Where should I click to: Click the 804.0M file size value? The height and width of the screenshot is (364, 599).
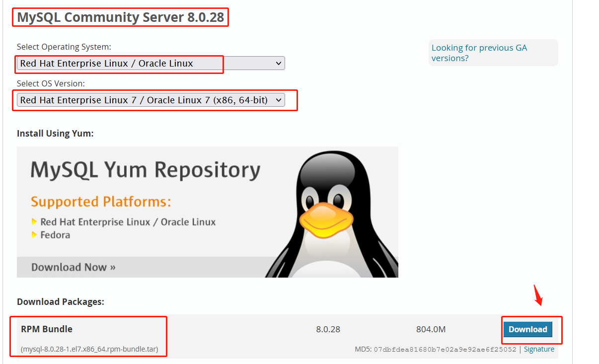tap(431, 329)
